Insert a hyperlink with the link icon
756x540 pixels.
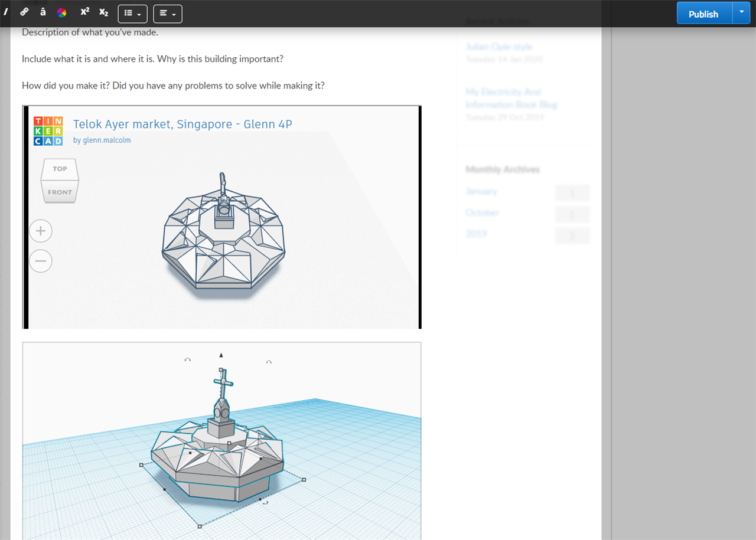[x=24, y=12]
